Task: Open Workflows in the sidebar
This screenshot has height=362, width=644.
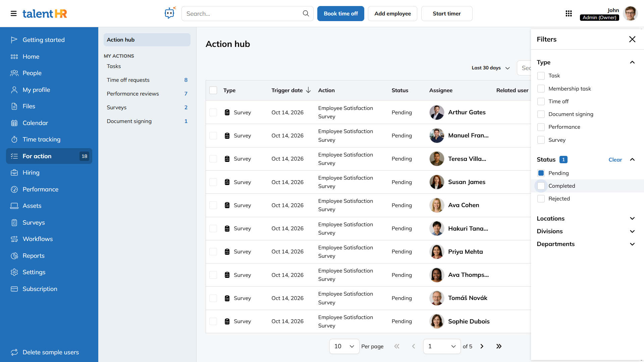Action: tap(49, 239)
